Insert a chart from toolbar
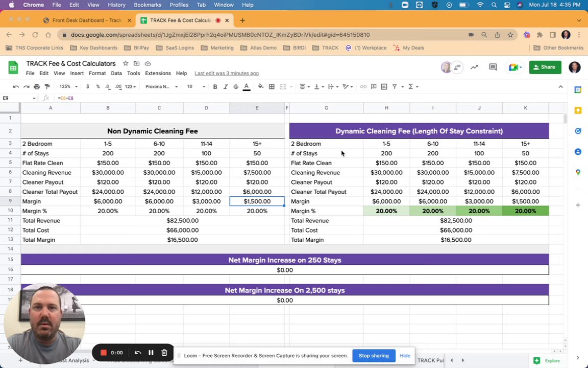Viewport: 588px width, 368px height. pyautogui.click(x=384, y=87)
